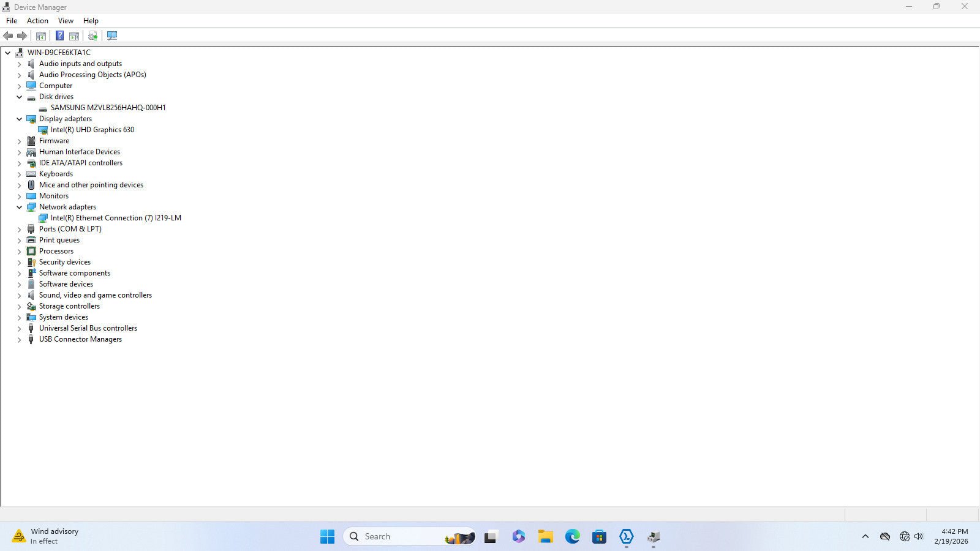The width and height of the screenshot is (980, 551).
Task: Click the Storage controllers category icon
Action: (31, 306)
